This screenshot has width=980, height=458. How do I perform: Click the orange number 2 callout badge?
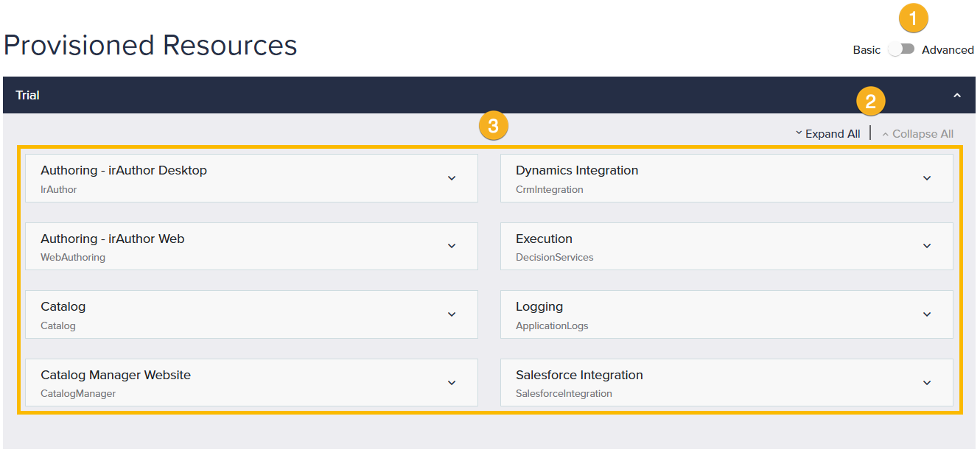(x=870, y=102)
